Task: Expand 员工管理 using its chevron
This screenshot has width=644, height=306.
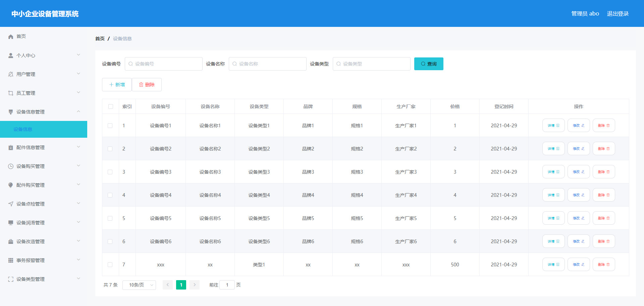Action: tap(78, 92)
